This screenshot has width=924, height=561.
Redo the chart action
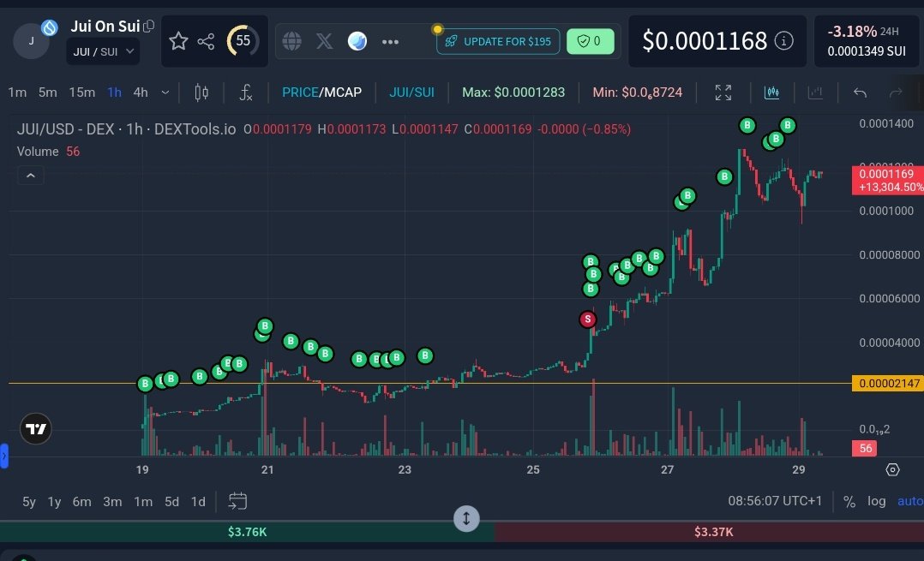point(895,93)
